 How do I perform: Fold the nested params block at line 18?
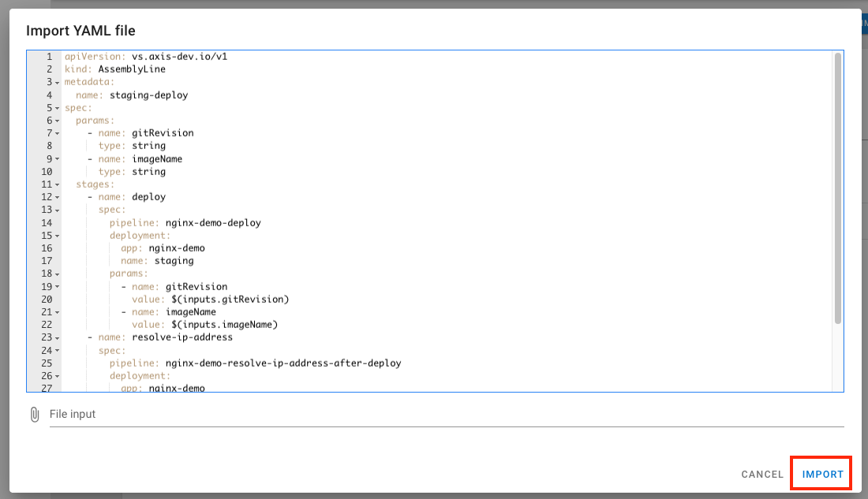[58, 274]
